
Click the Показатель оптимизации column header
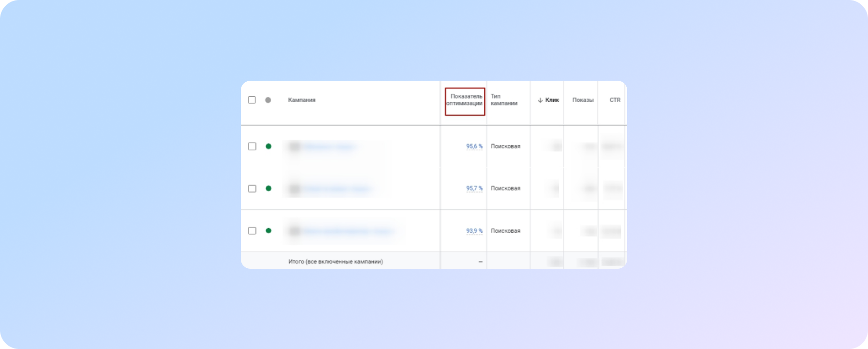[464, 100]
